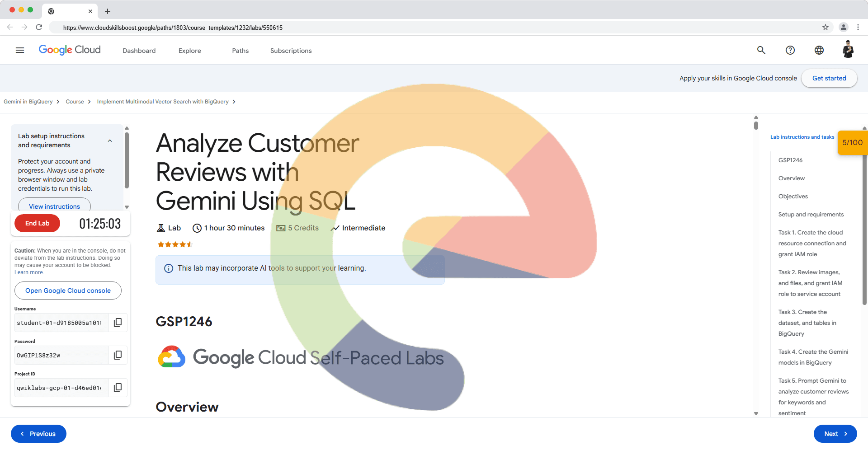Collapse Lab setup instructions panel

(110, 141)
